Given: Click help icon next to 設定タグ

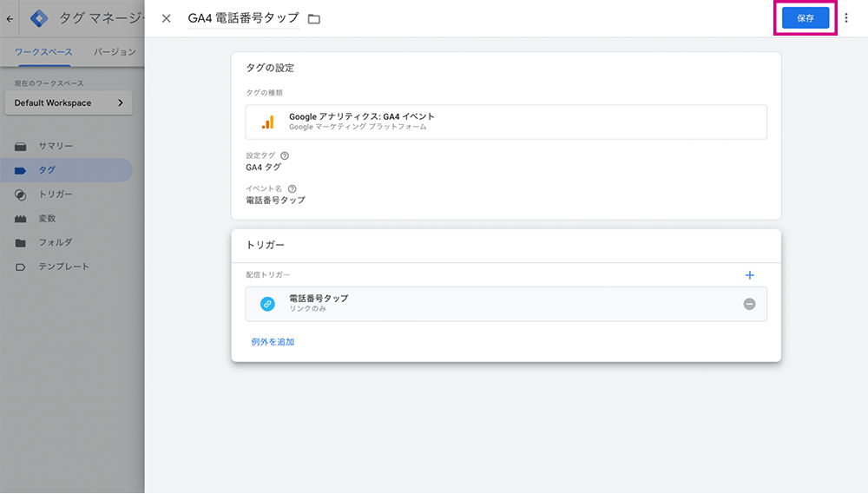Looking at the screenshot, I should click(x=285, y=155).
